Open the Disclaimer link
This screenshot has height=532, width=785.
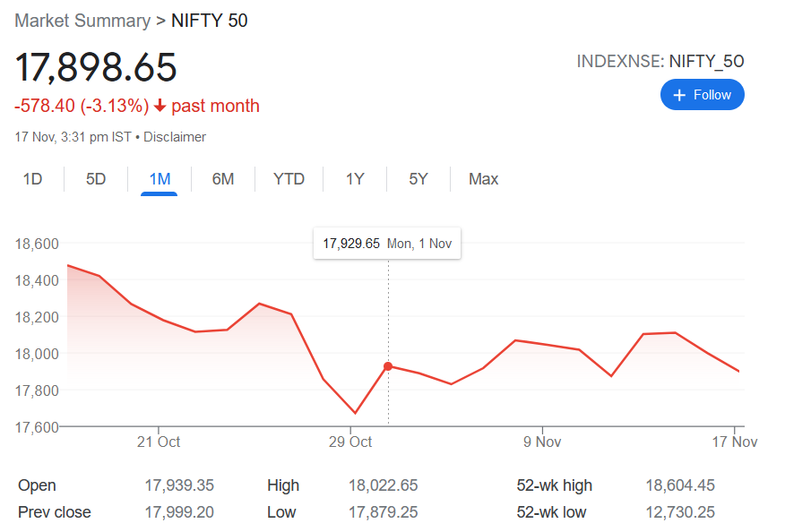point(175,137)
